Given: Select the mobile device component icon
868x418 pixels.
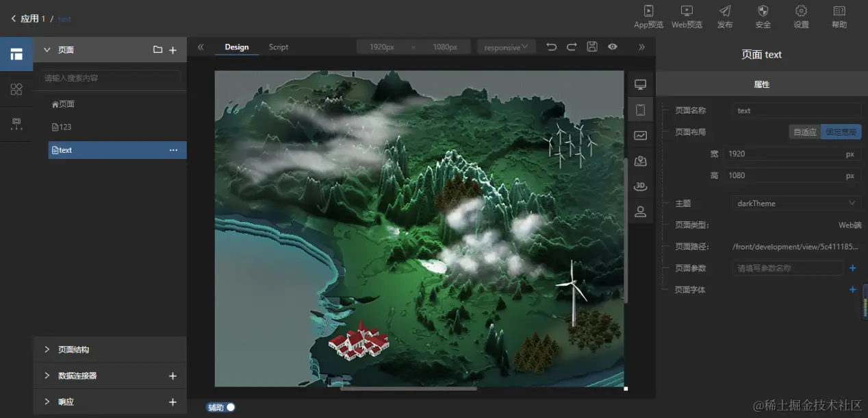Looking at the screenshot, I should (x=641, y=110).
